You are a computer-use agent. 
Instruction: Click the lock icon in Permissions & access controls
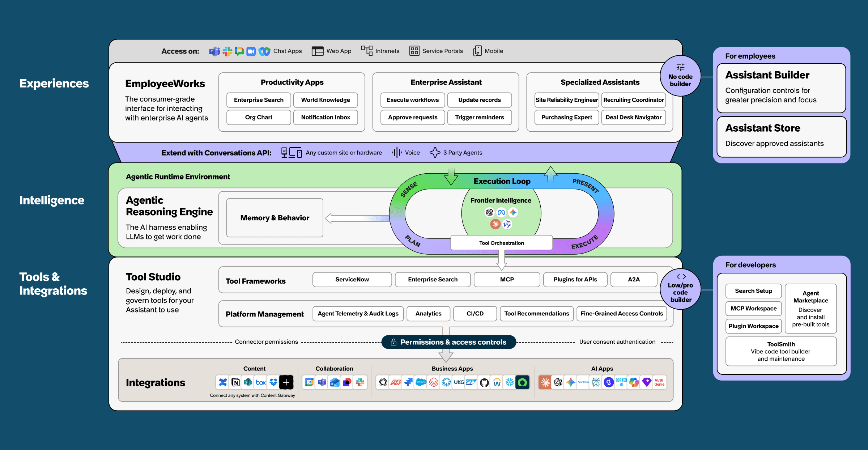pos(393,342)
